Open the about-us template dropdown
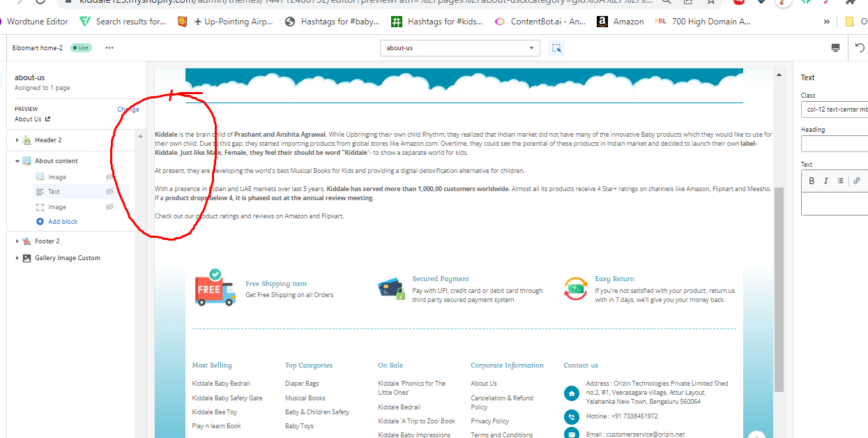Viewport: 868px width, 438px height. (x=460, y=48)
